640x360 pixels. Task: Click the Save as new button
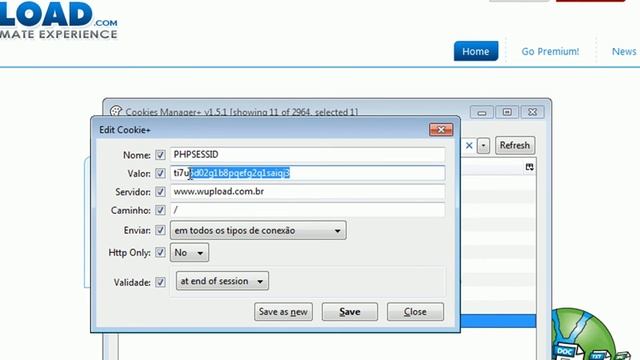[x=283, y=312]
